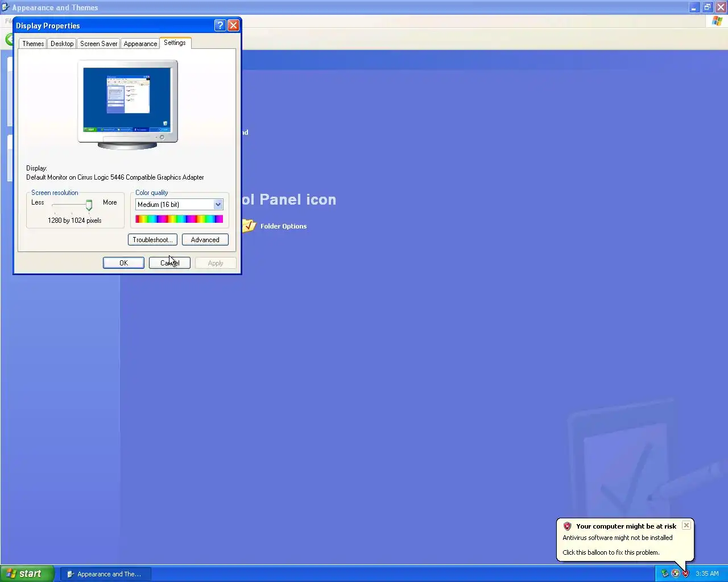
Task: Click the shield icon inside the balloon
Action: pyautogui.click(x=567, y=526)
